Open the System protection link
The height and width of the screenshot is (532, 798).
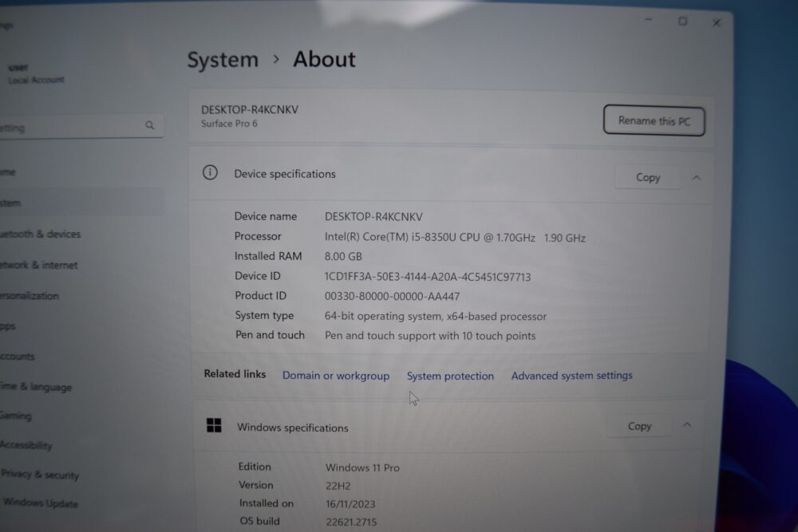450,376
